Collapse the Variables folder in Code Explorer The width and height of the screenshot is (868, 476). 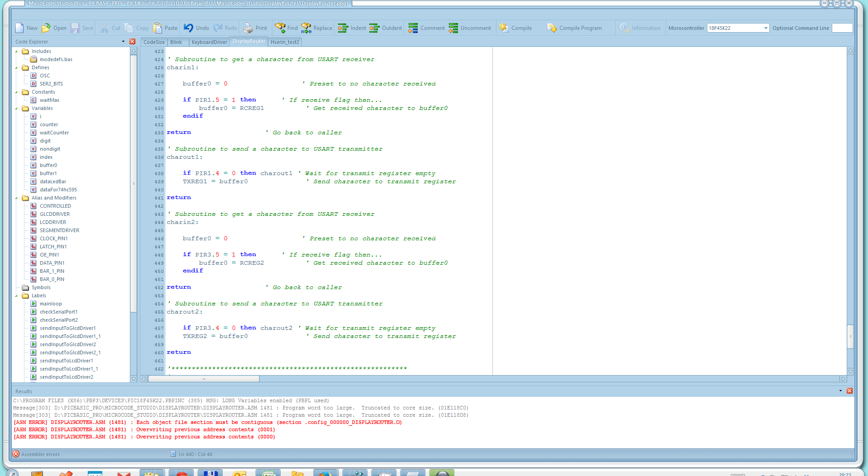[x=17, y=109]
